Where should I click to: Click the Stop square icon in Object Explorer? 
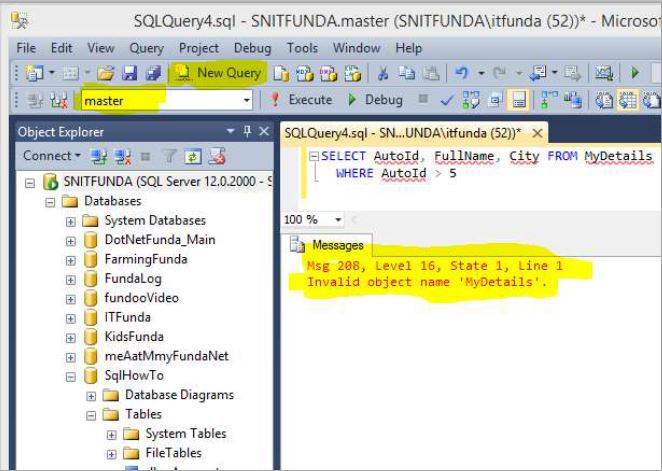coord(146,157)
